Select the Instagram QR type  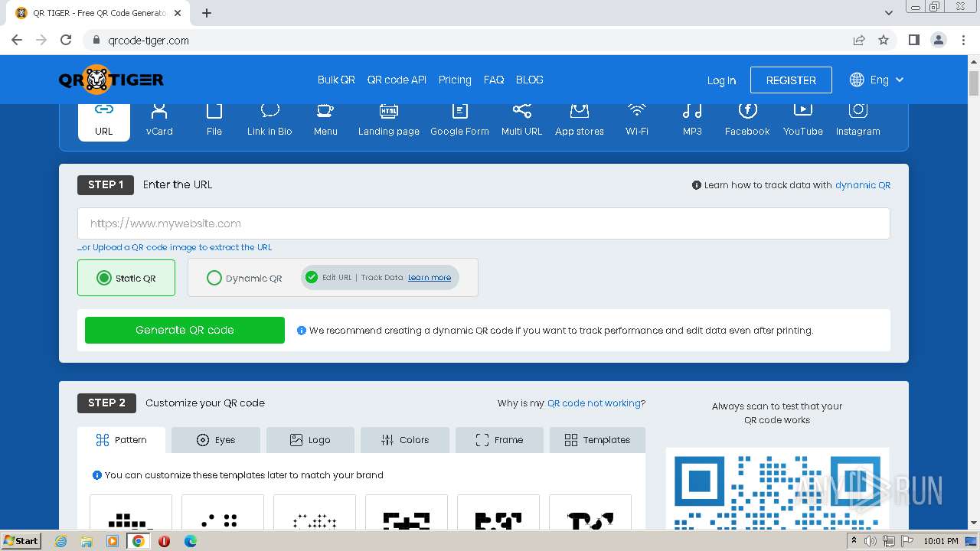tap(857, 120)
